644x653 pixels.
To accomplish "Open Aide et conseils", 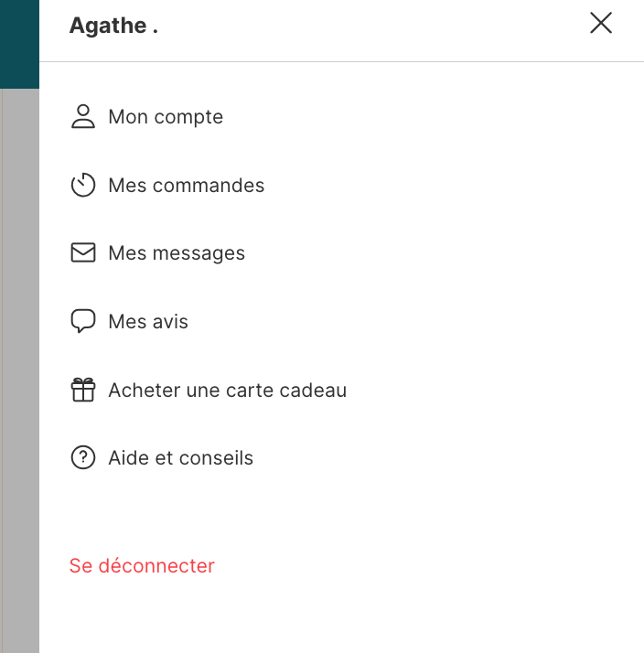I will (x=180, y=458).
